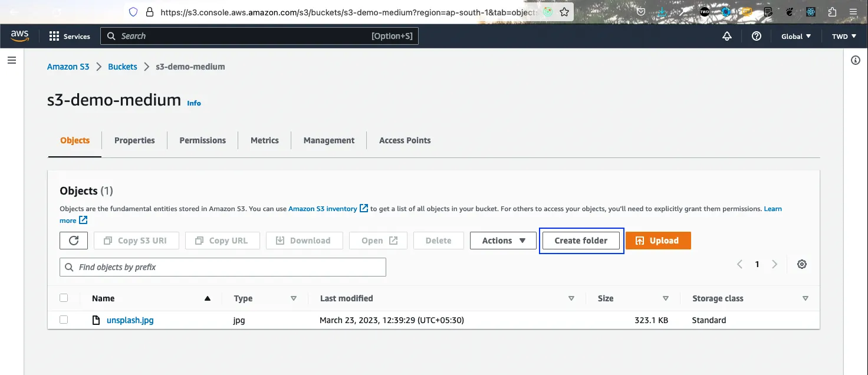Screen dimensions: 868x375
Task: Click the AWS top Search box
Action: [x=259, y=36]
